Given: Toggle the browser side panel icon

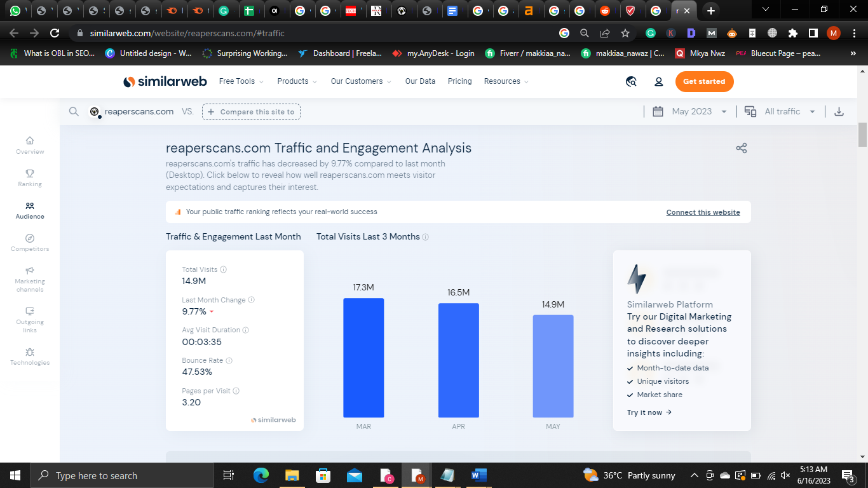Looking at the screenshot, I should (x=813, y=33).
